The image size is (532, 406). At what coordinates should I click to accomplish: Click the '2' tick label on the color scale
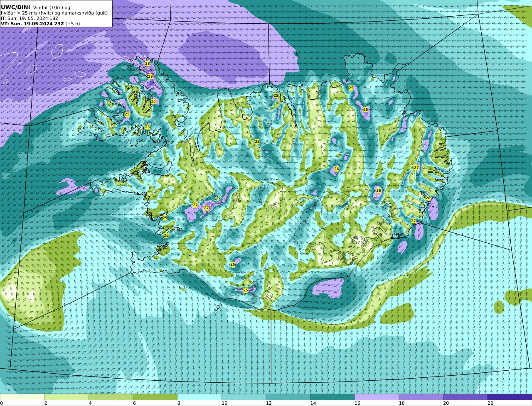coord(46,403)
